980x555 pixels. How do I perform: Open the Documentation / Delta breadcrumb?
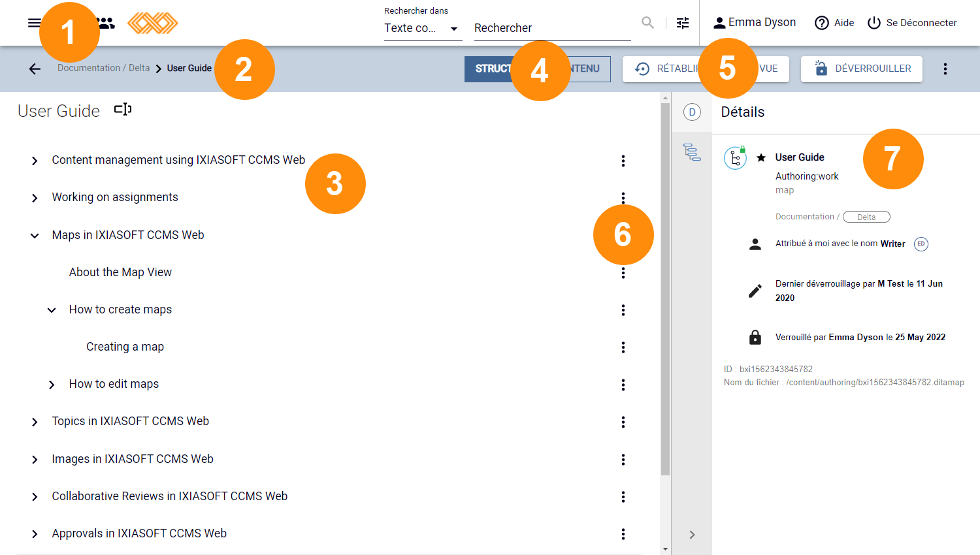[103, 68]
